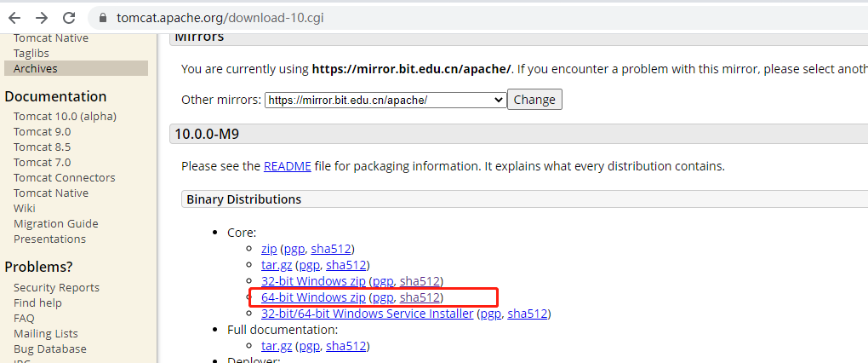
Task: Click the Change mirror button
Action: 534,100
